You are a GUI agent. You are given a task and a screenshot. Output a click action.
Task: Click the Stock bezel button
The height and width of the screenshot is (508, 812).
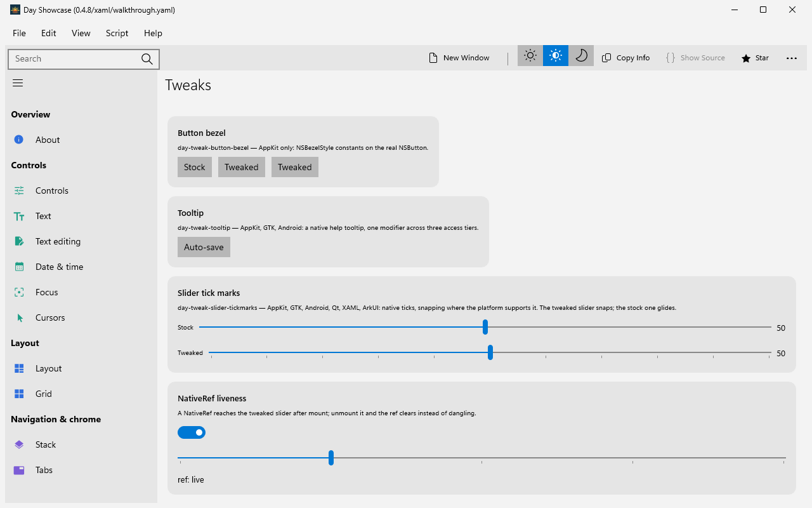pos(195,167)
